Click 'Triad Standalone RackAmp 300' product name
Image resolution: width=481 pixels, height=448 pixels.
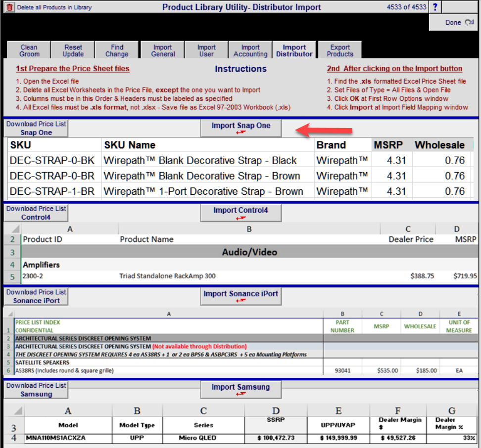tap(167, 276)
